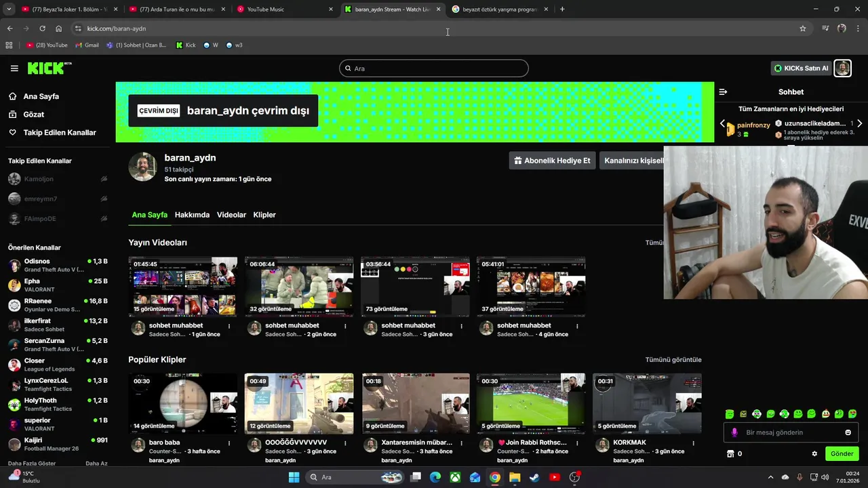Image resolution: width=868 pixels, height=488 pixels.
Task: Reload the page in Chrome
Action: tap(42, 28)
